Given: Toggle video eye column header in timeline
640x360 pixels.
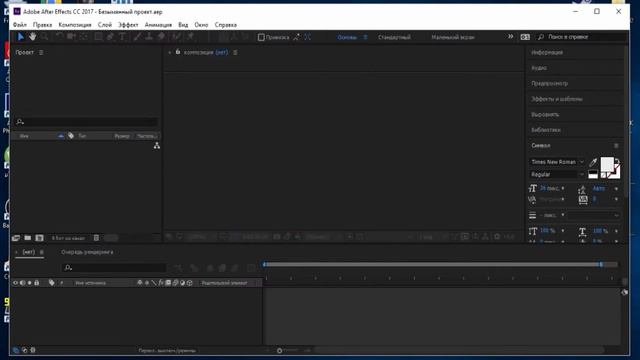Looking at the screenshot, I should (x=16, y=282).
